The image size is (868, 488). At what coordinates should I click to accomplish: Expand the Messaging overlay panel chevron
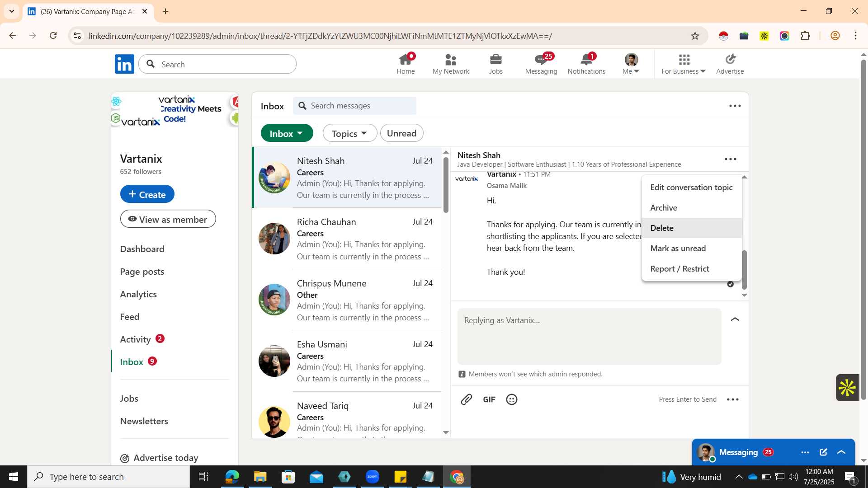(x=841, y=452)
